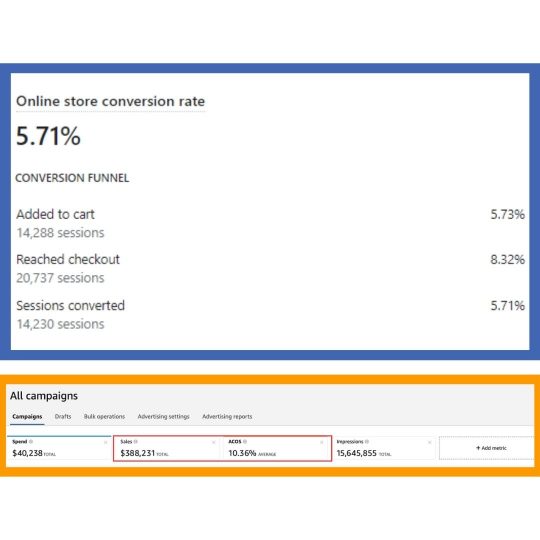Click the info icon beside Impressions

coord(367,442)
